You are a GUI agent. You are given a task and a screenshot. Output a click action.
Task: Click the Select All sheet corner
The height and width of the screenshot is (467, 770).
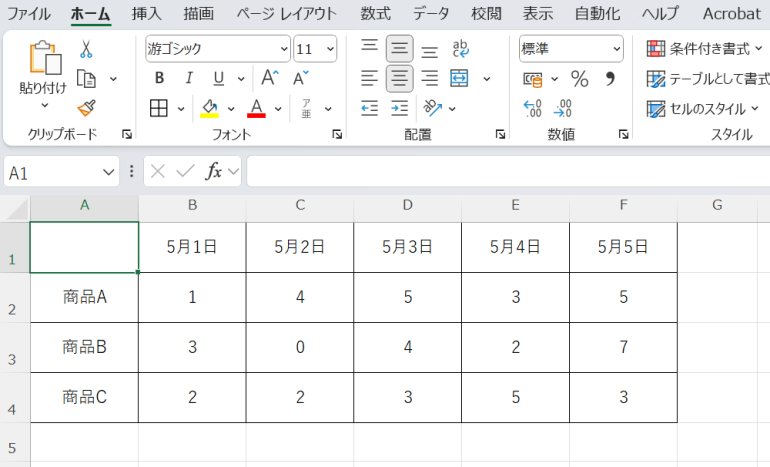(x=15, y=208)
